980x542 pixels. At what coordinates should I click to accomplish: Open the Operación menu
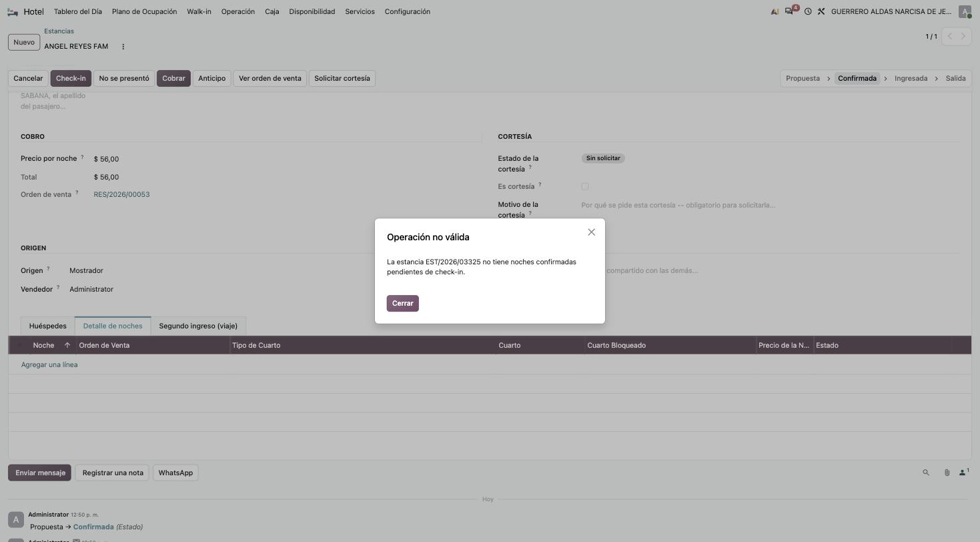238,11
